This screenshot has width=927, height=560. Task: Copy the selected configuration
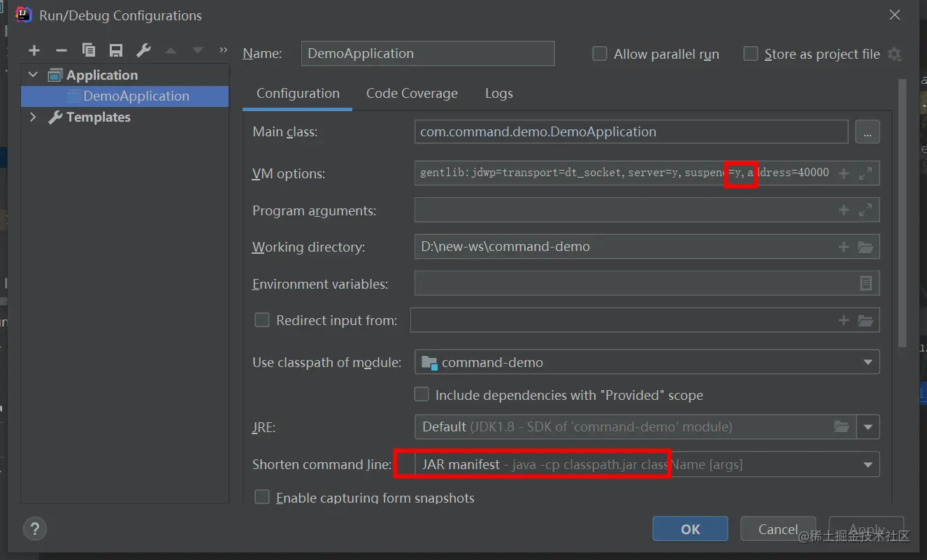click(x=89, y=50)
